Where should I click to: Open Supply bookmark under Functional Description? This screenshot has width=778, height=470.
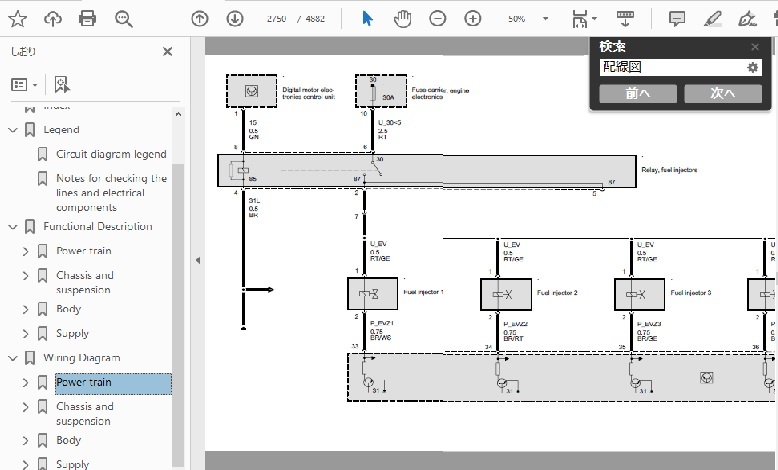pyautogui.click(x=72, y=334)
